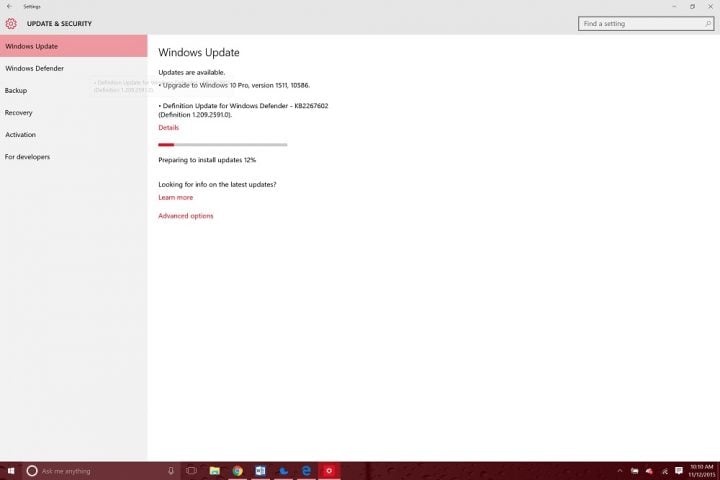Open OneDrive from the taskbar
Image resolution: width=720 pixels, height=480 pixels.
point(283,471)
